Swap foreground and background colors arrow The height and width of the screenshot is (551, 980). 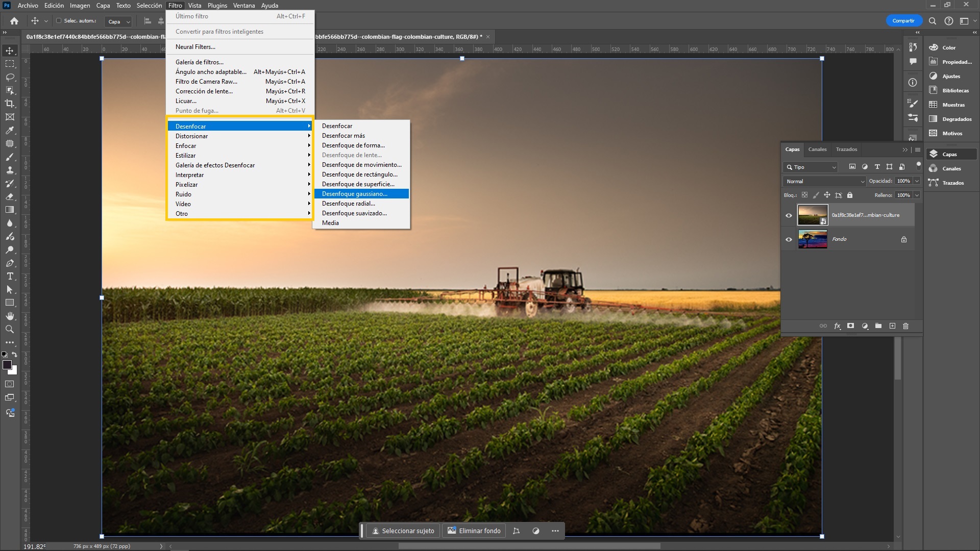pos(14,355)
